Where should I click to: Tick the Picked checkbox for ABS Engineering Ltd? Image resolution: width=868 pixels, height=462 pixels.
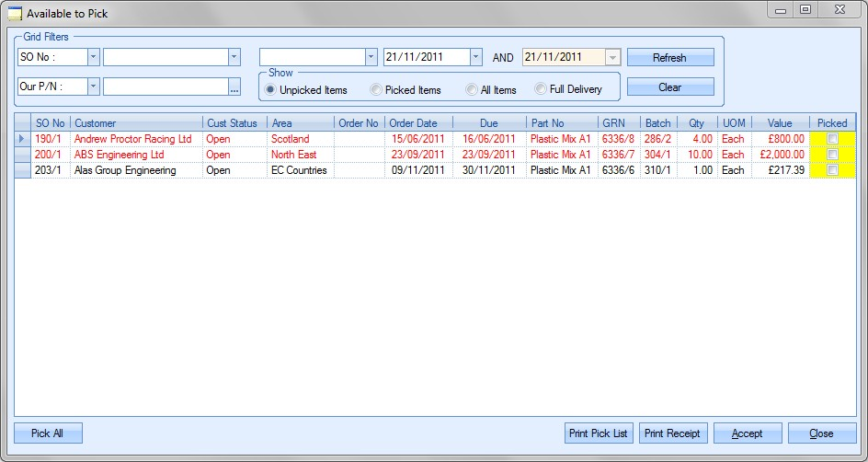pos(832,155)
